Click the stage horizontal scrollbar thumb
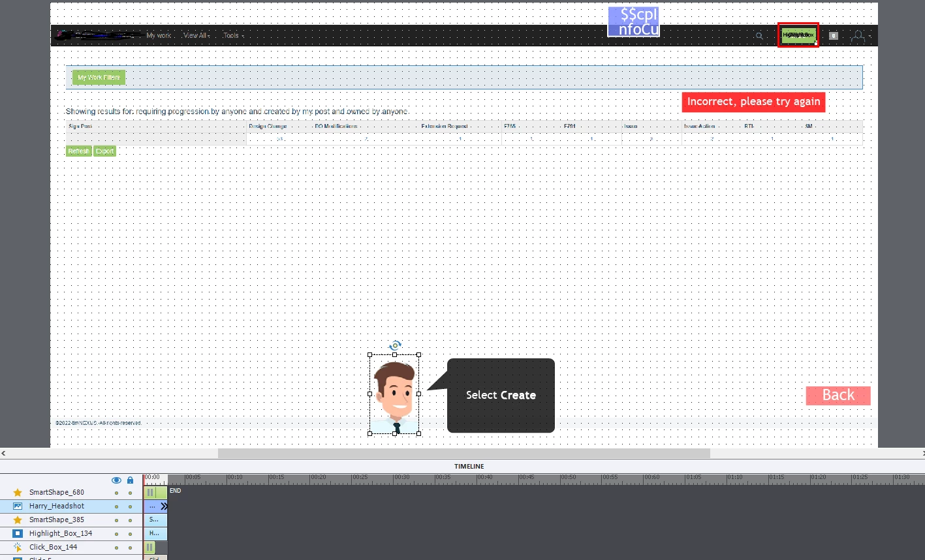Screen dimensions: 925x560 [x=463, y=453]
